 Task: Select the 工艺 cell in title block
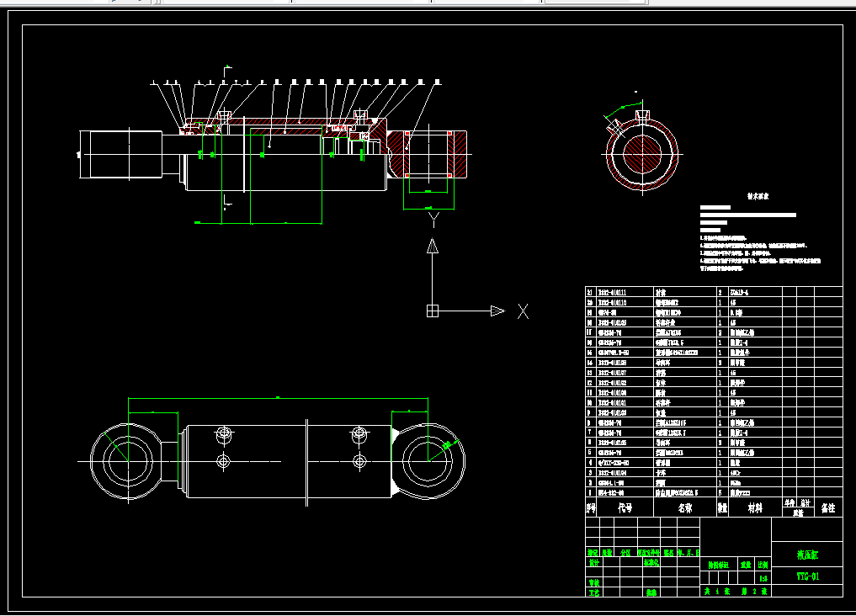click(594, 592)
